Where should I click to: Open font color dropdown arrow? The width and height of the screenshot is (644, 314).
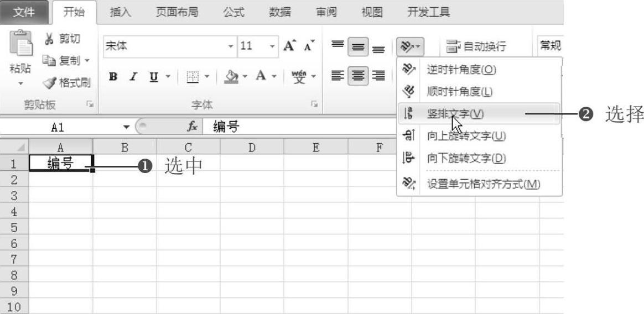point(274,77)
